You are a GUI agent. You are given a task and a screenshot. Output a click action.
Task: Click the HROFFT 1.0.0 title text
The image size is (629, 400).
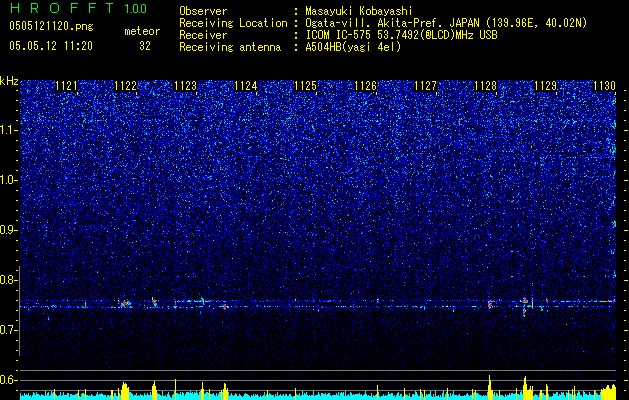tap(78, 8)
